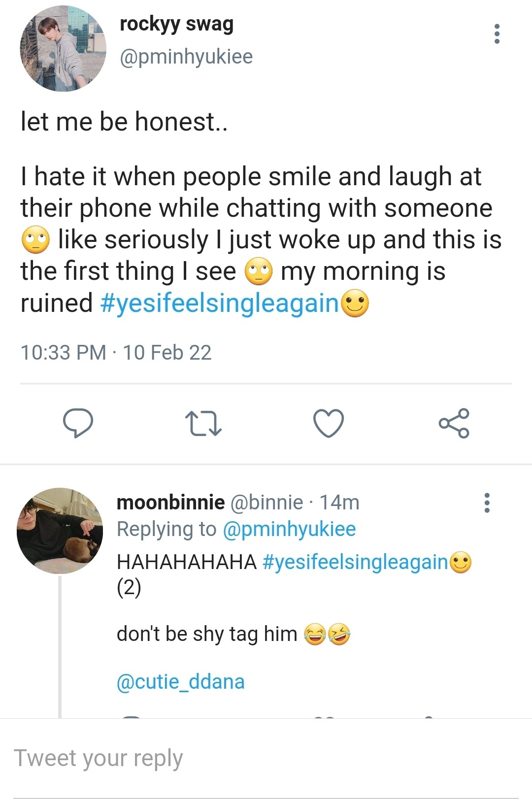Tap the #yesifeelsingleagain hashtag in main tweet
Image resolution: width=532 pixels, height=805 pixels.
[219, 303]
